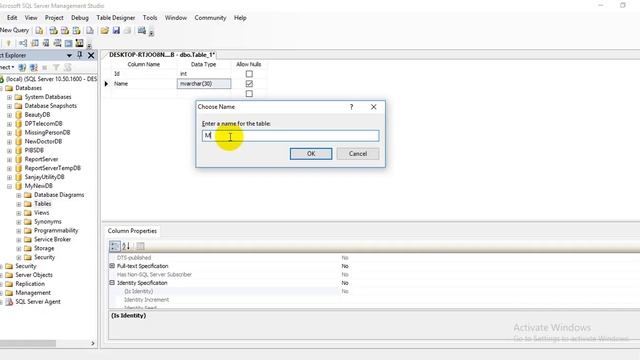Expand the Programmability folder
640x360 pixels.
pos(18,231)
